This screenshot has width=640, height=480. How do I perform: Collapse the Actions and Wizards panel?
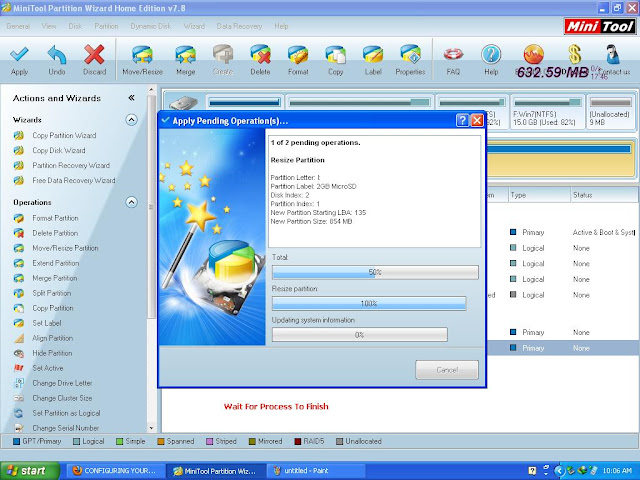[131, 98]
